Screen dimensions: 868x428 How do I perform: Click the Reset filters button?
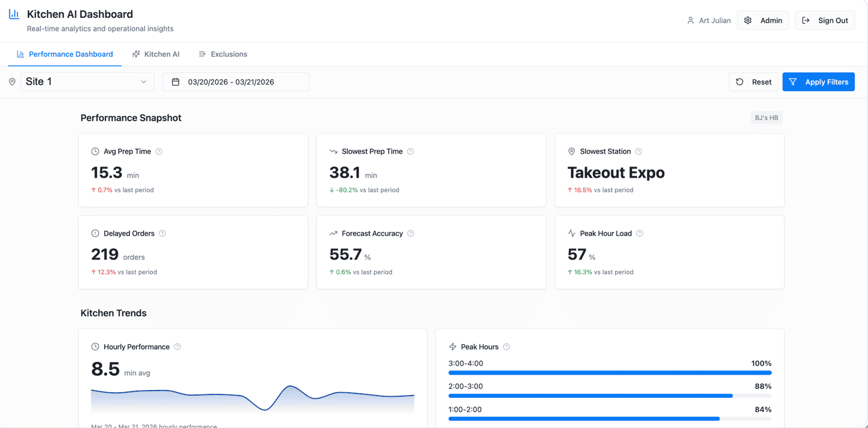coord(754,82)
